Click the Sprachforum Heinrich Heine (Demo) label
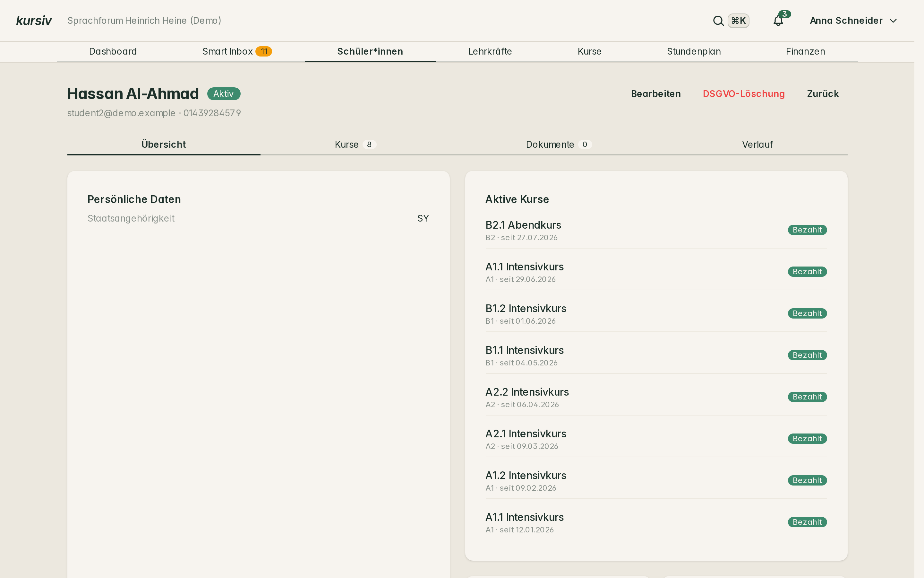924x578 pixels. 144,21
